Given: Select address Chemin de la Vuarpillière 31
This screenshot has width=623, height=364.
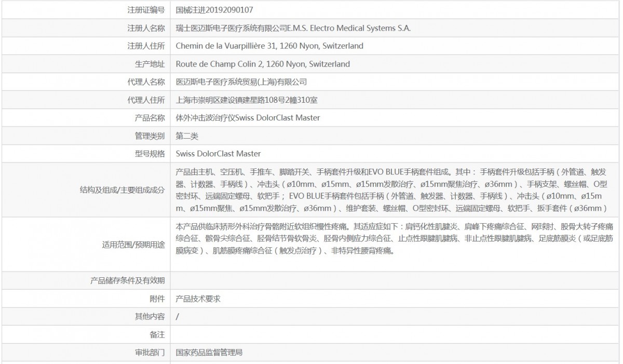Looking at the screenshot, I should [x=269, y=46].
